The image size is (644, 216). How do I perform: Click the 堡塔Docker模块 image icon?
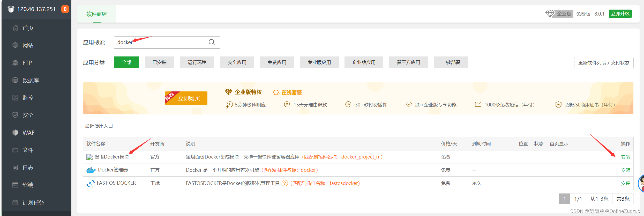89,157
